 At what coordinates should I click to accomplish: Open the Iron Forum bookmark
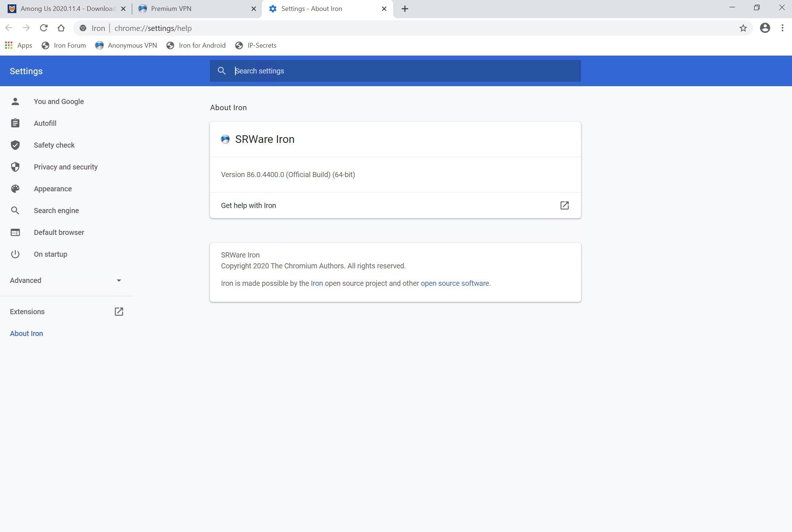point(64,45)
